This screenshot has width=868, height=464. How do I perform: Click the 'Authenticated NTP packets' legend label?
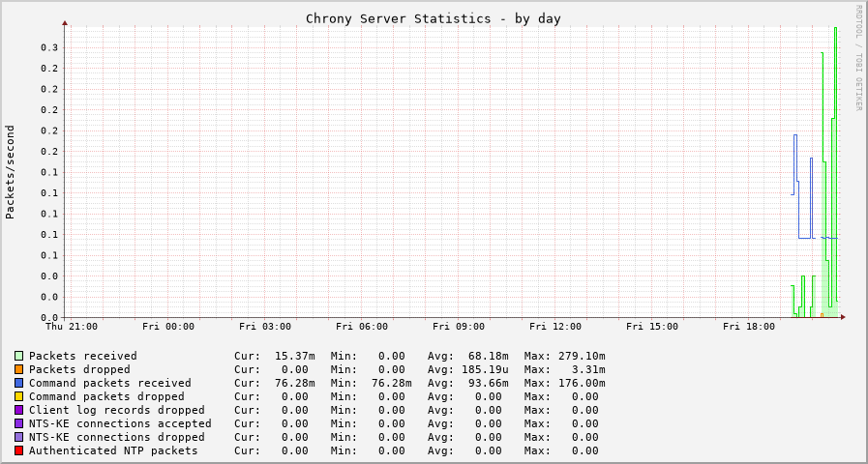pos(113,450)
